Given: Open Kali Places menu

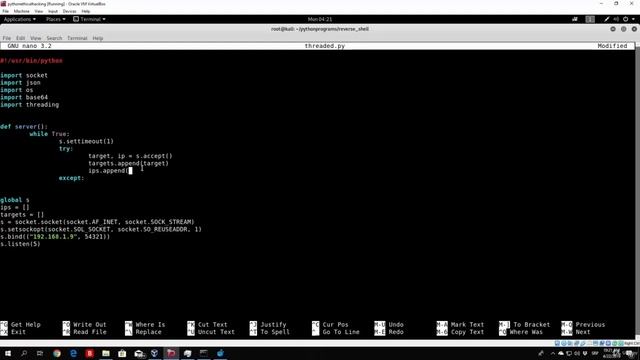Looking at the screenshot, I should (x=55, y=19).
